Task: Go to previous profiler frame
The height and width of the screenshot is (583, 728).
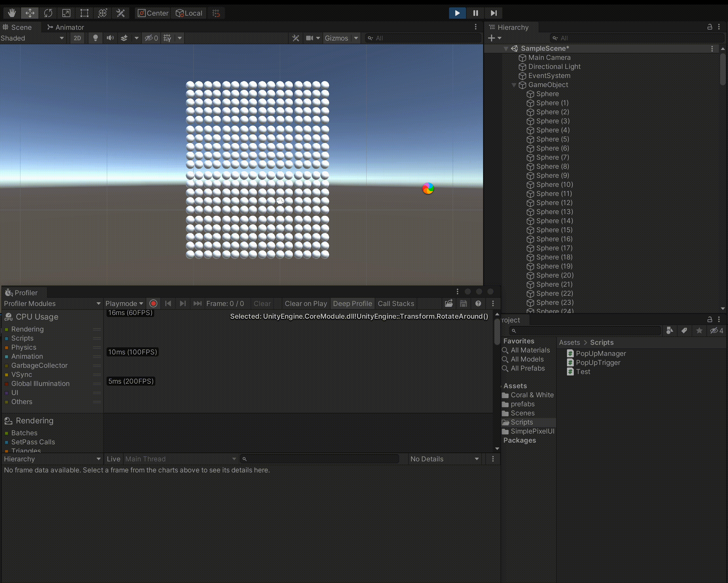Action: pos(168,304)
